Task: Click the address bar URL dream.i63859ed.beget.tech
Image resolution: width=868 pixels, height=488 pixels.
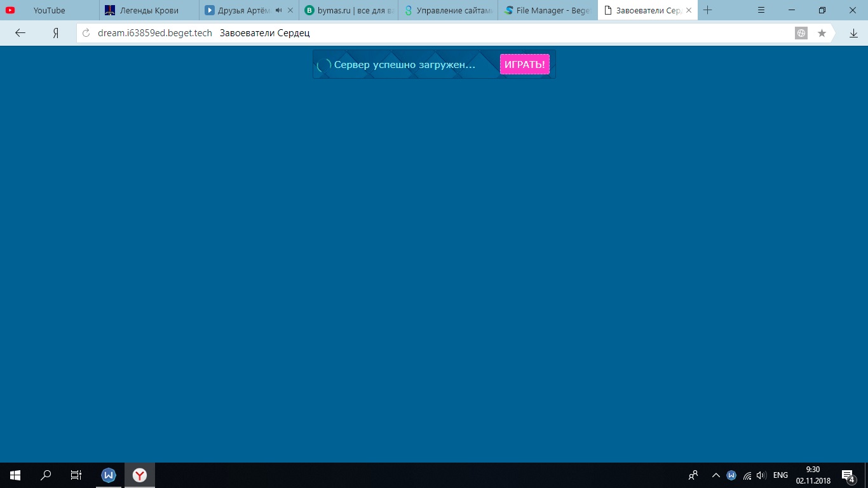Action: [x=154, y=33]
